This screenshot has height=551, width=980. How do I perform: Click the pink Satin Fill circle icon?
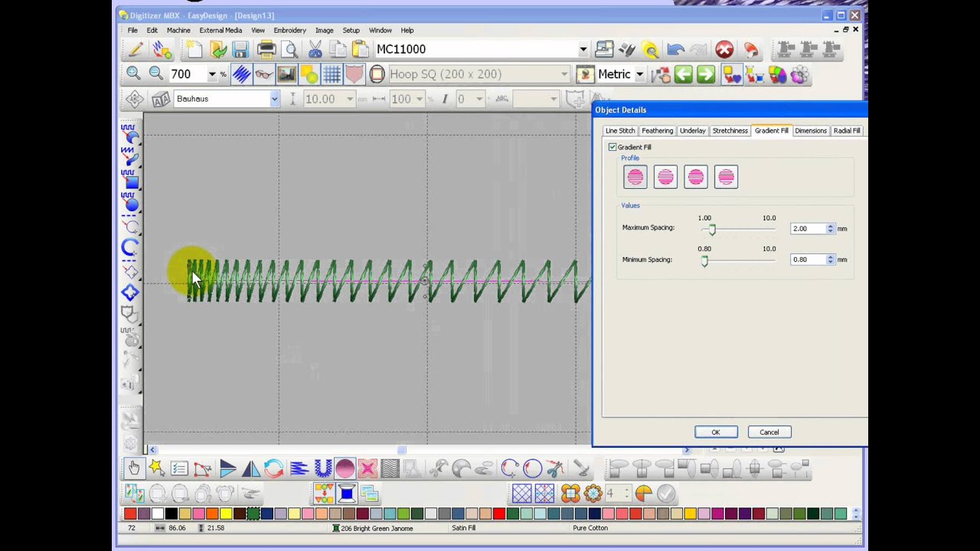345,468
